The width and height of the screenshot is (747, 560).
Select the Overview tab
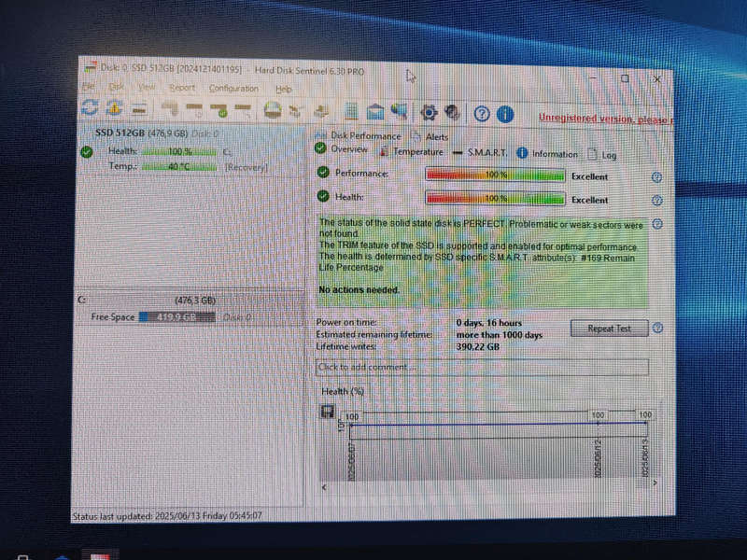(341, 149)
